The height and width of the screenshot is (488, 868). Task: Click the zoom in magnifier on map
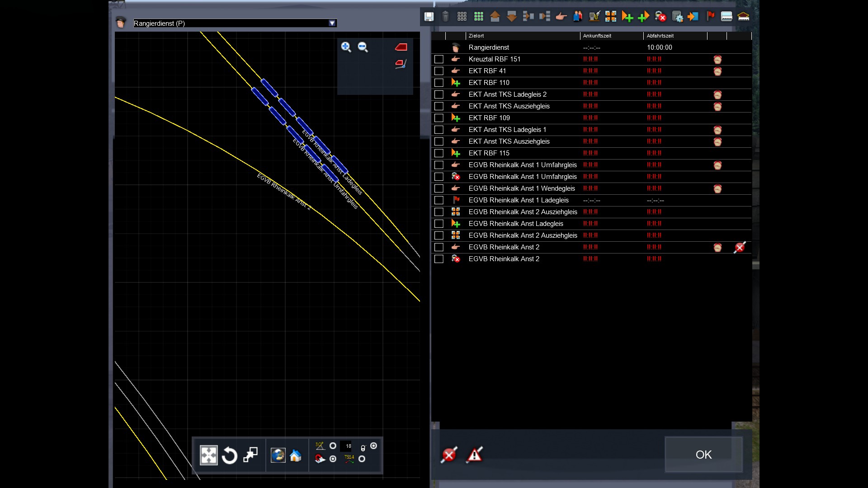346,47
